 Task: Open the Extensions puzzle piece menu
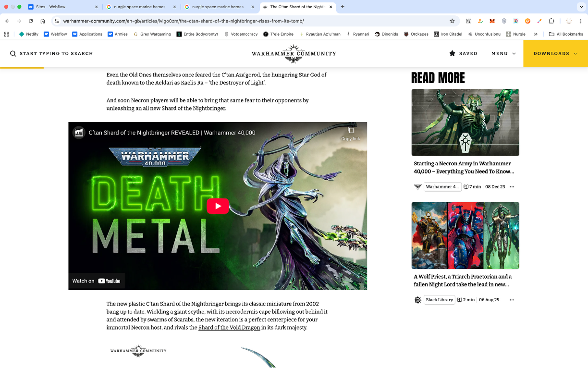tap(551, 21)
